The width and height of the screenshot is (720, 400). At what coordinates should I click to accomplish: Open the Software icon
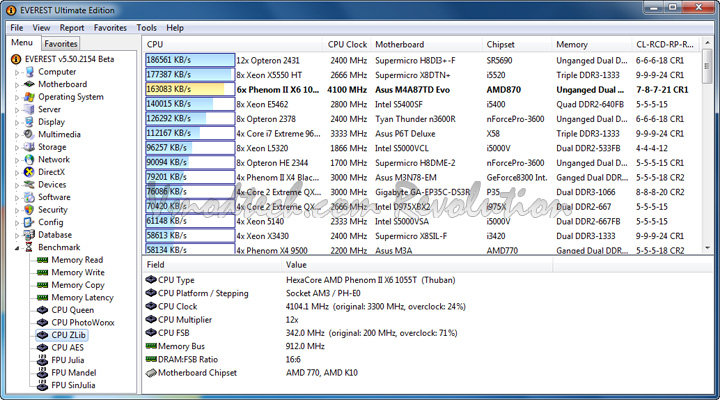pyautogui.click(x=29, y=197)
